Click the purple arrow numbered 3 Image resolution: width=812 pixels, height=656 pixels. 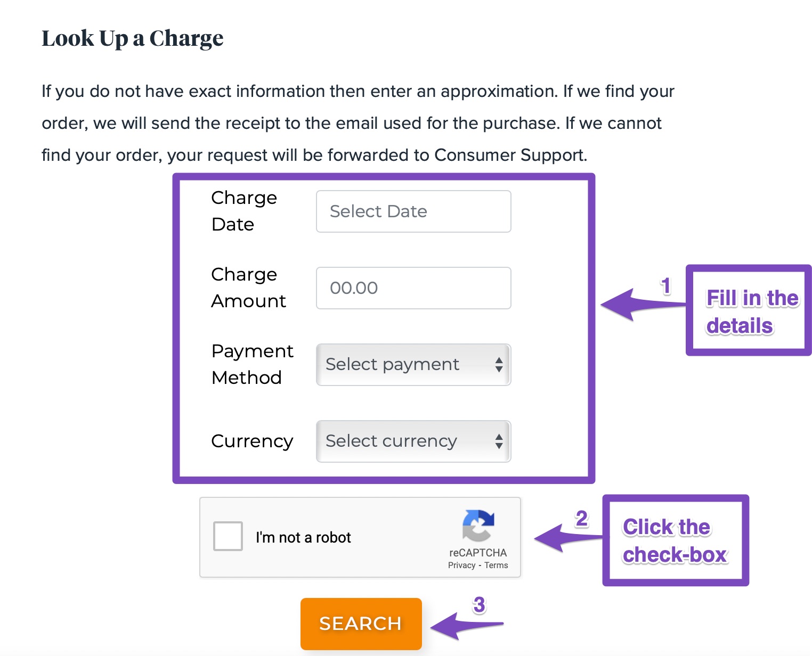(x=467, y=626)
